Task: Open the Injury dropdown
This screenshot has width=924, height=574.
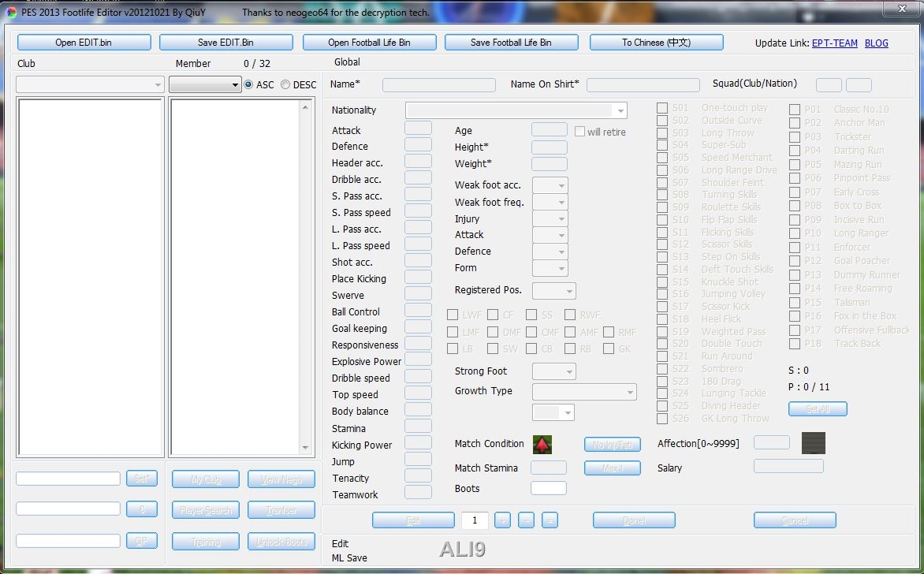Action: [x=550, y=218]
